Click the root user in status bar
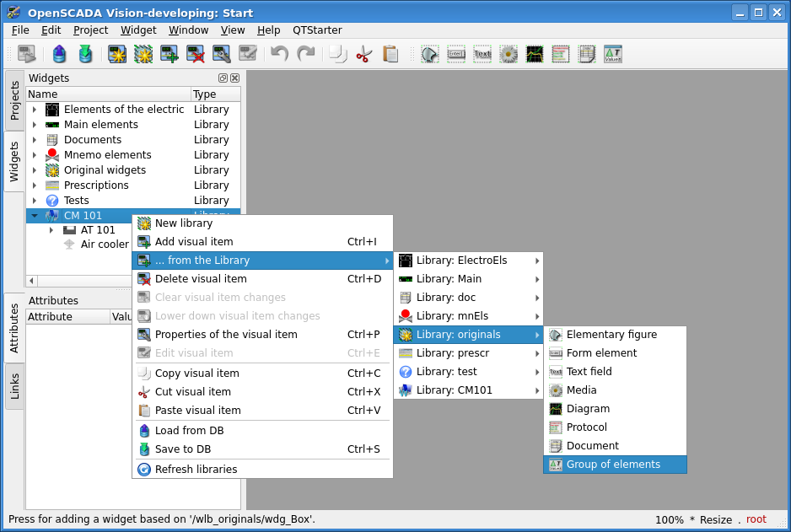791x532 pixels. pos(756,519)
